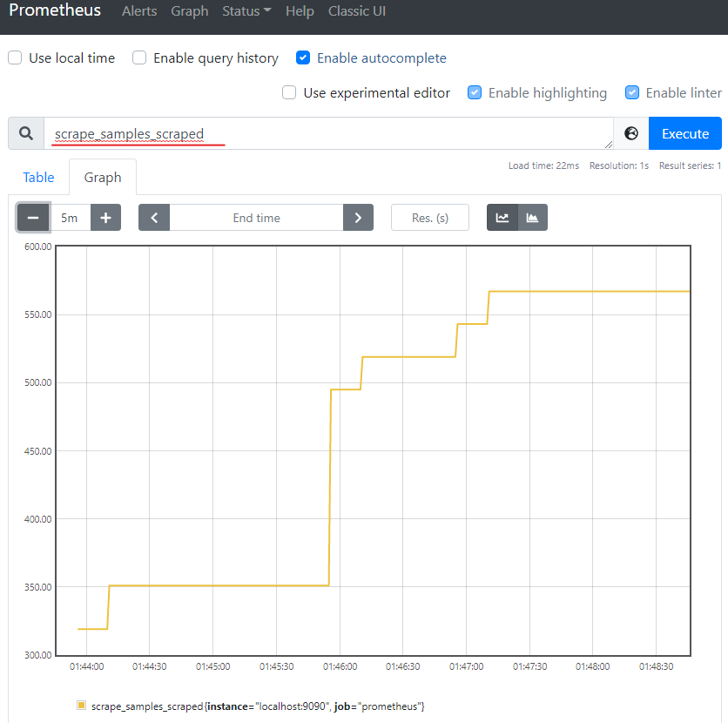Screen dimensions: 728x723
Task: Switch to unstacked line chart mode
Action: pyautogui.click(x=502, y=218)
